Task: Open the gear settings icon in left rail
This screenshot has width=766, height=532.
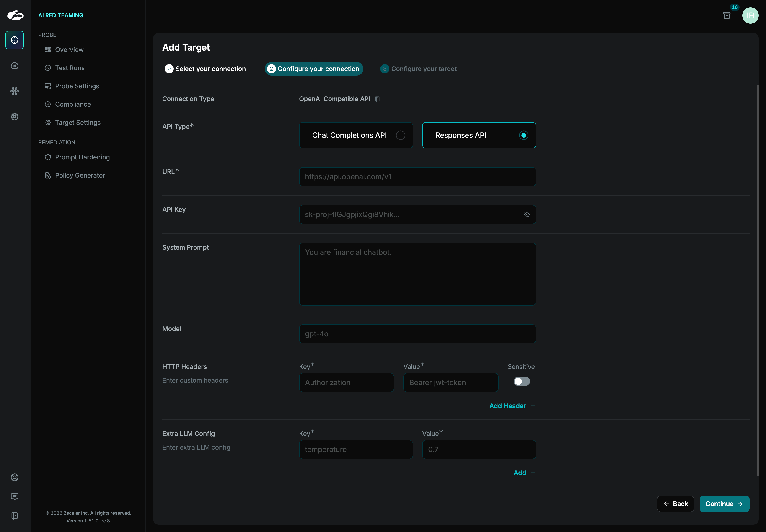Action: point(14,117)
